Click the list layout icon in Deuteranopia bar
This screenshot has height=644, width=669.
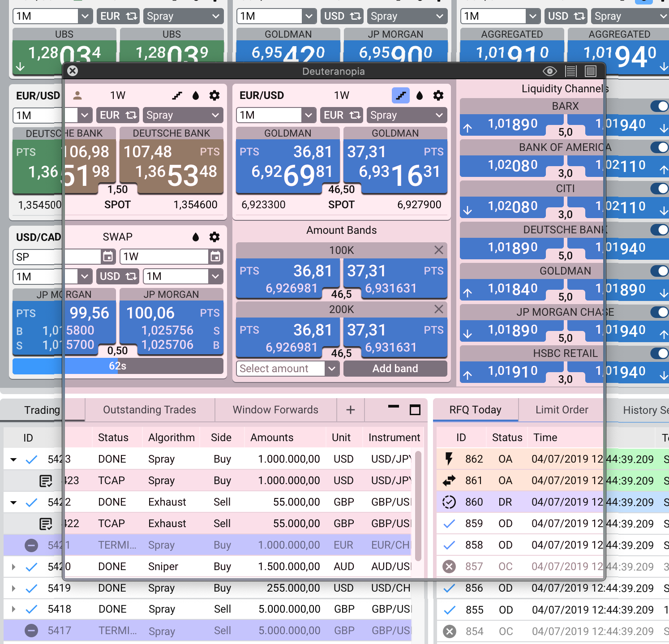click(x=570, y=71)
